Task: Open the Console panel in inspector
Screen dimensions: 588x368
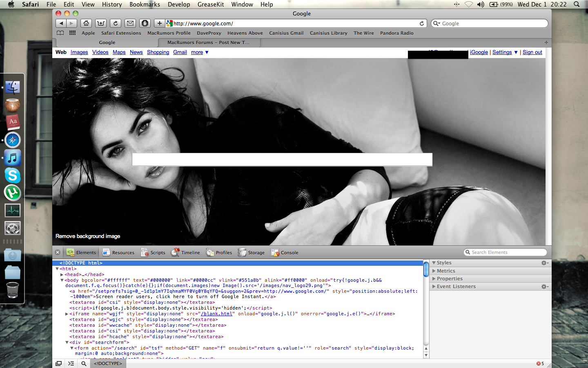Action: 285,252
